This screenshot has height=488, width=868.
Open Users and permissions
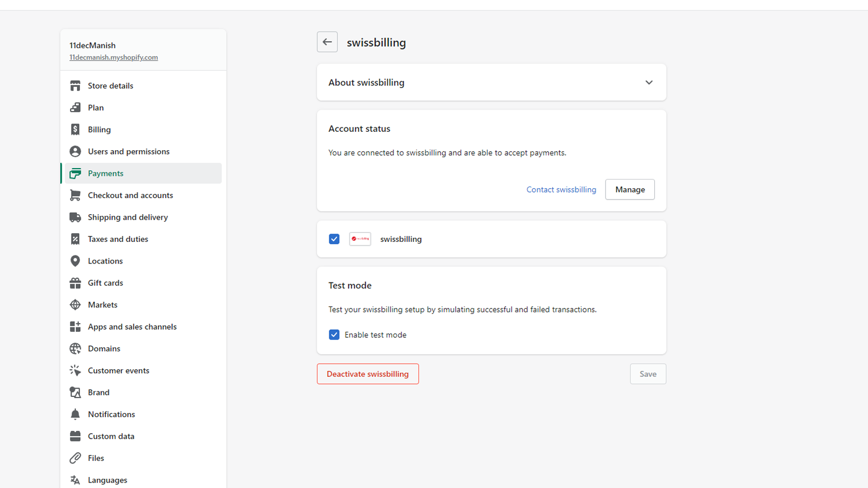[143, 151]
